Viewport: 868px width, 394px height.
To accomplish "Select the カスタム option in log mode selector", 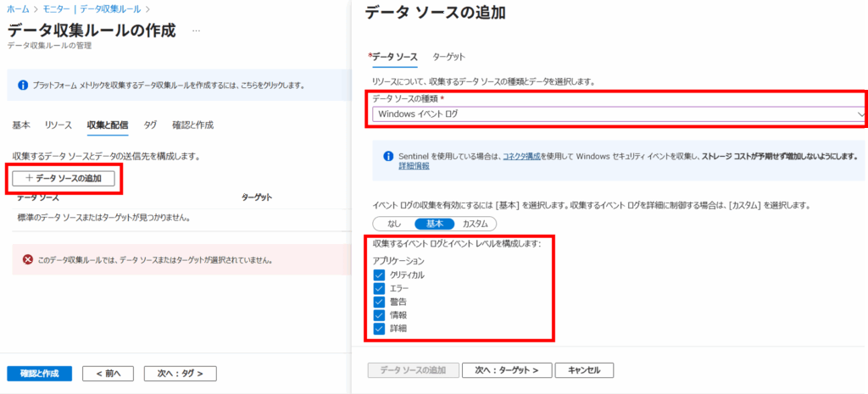I will pos(474,224).
